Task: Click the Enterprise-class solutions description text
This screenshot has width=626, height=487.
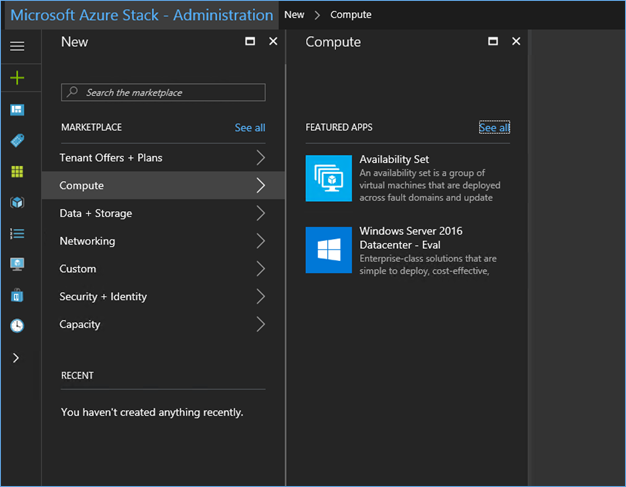Action: point(428,265)
